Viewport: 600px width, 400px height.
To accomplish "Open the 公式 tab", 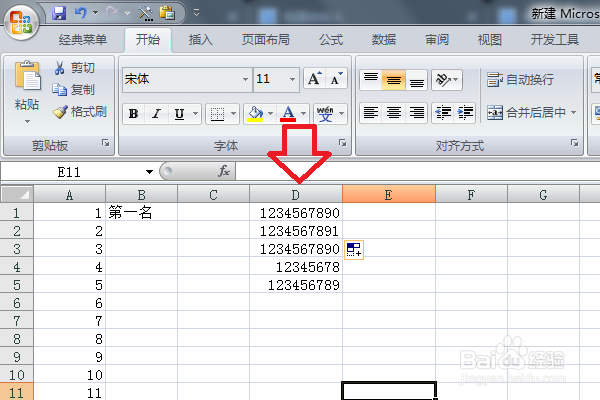I will [331, 39].
